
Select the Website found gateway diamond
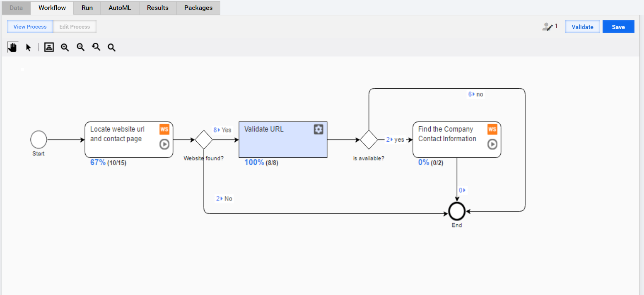click(x=204, y=140)
